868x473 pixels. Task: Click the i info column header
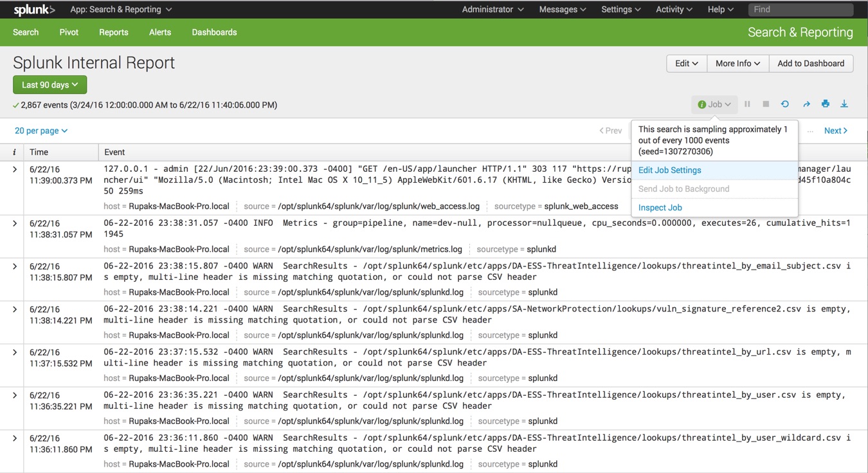(14, 153)
